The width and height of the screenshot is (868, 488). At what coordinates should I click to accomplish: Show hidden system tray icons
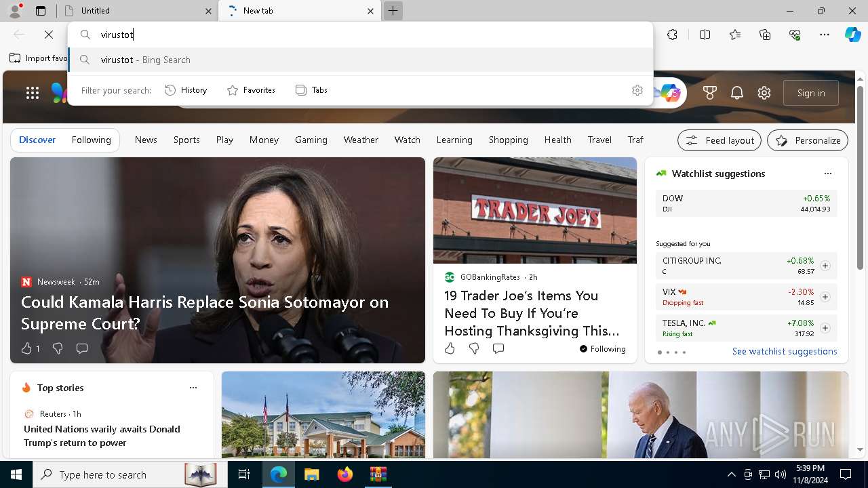(x=731, y=474)
